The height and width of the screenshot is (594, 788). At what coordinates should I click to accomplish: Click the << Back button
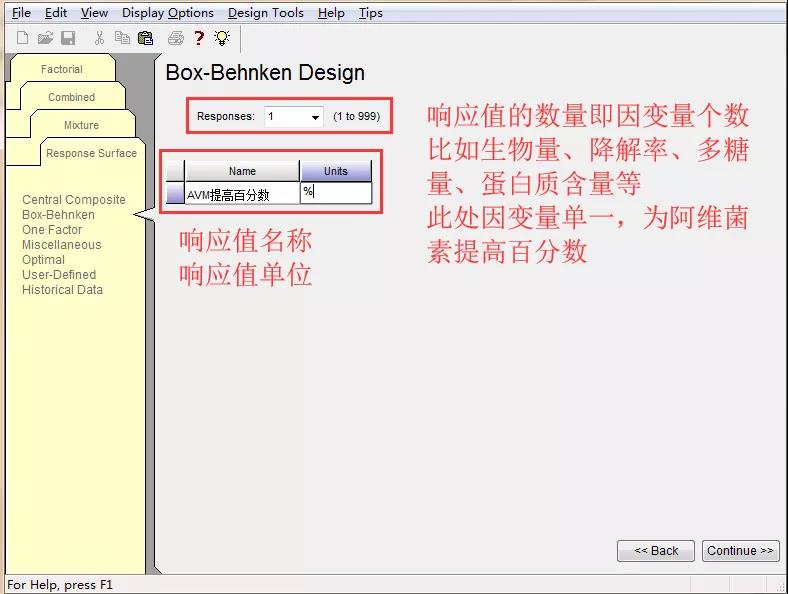656,551
